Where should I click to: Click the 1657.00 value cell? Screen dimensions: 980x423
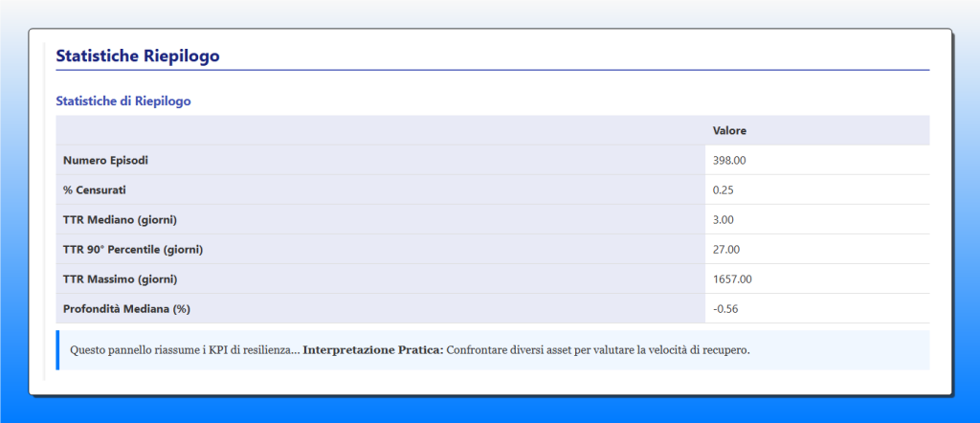click(x=732, y=278)
